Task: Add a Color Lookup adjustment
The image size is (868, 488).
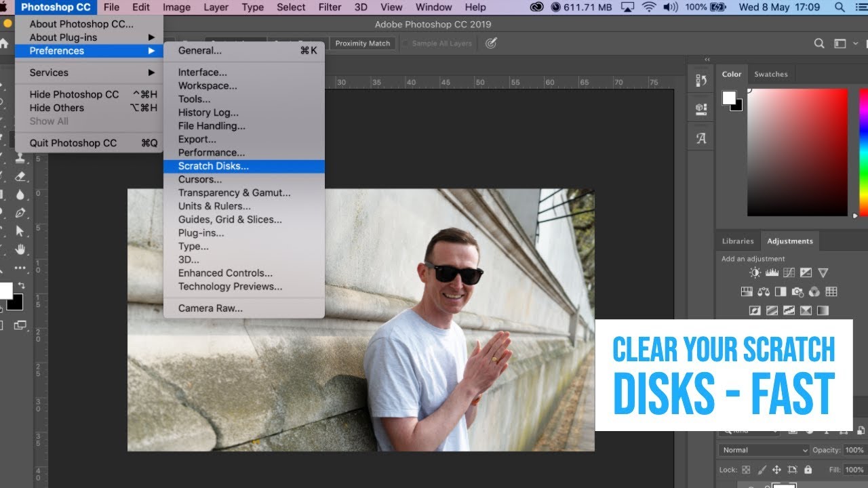Action: [831, 291]
